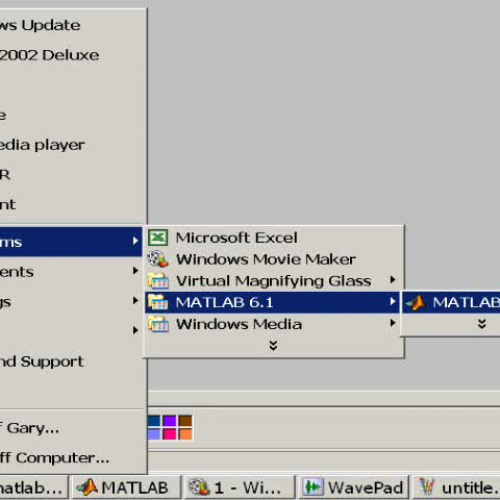Image resolution: width=500 pixels, height=500 pixels.
Task: Switch to the untitled taskbar button
Action: pos(457,488)
